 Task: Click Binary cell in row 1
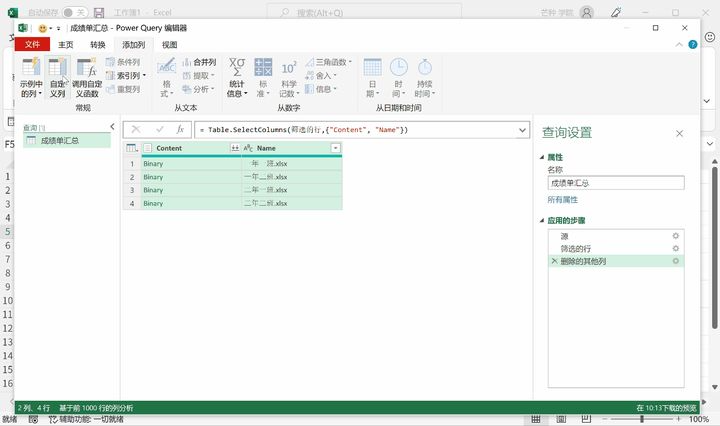pos(191,163)
